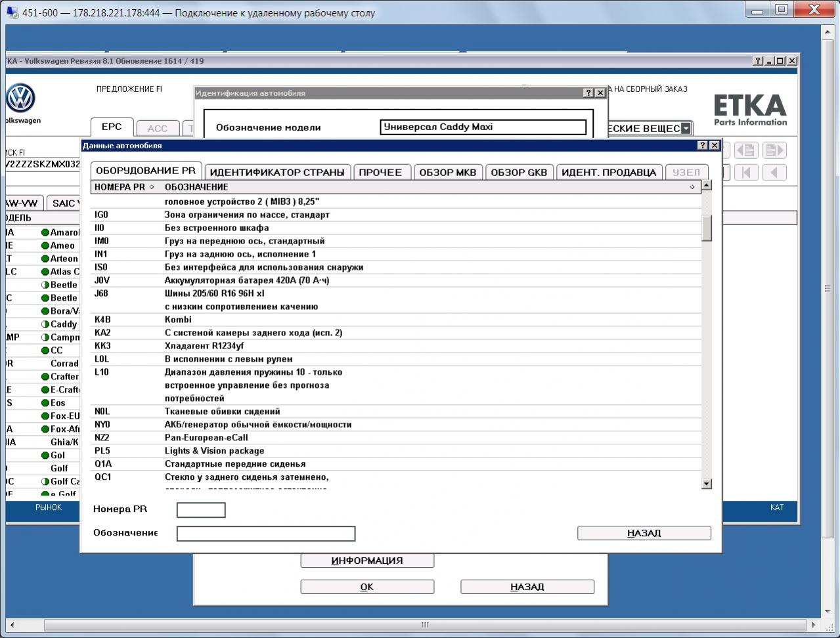Click the green status dot beside Ameo
840x638 pixels.
coord(45,245)
